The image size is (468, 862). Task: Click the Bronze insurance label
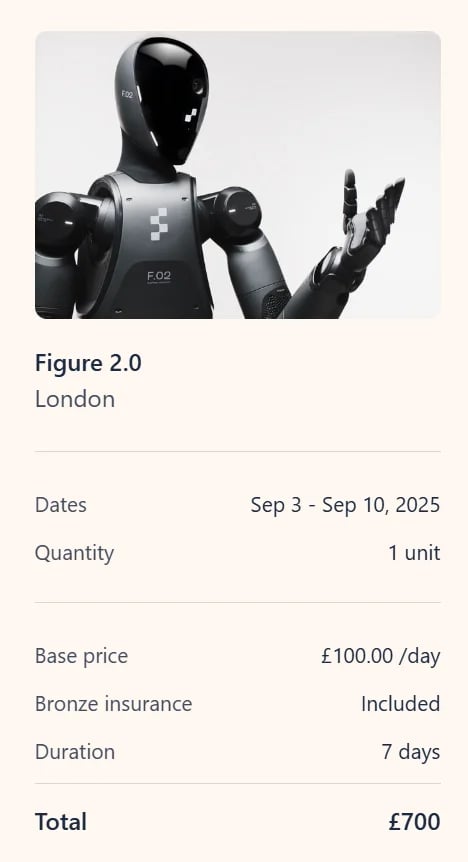(113, 704)
